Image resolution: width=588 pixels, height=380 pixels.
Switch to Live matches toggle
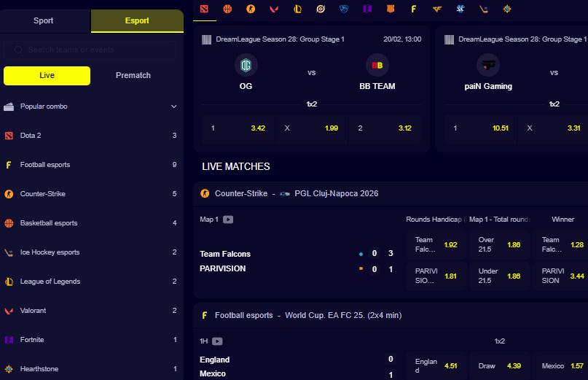(x=47, y=76)
